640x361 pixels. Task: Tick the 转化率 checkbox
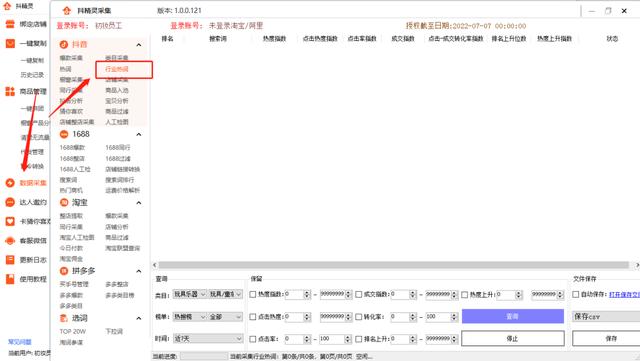[358, 317]
